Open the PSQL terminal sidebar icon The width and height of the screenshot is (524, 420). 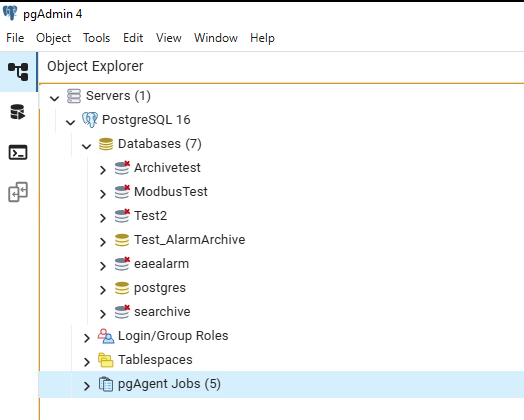(18, 152)
